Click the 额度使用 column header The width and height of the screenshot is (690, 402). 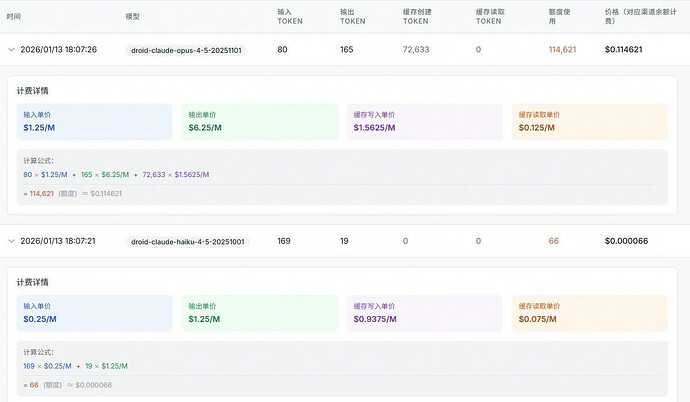559,16
